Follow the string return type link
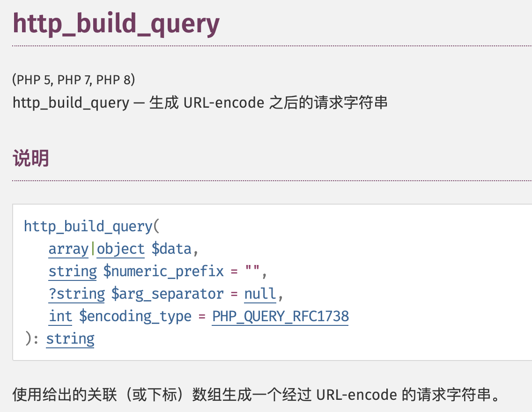532x412 pixels. click(70, 339)
